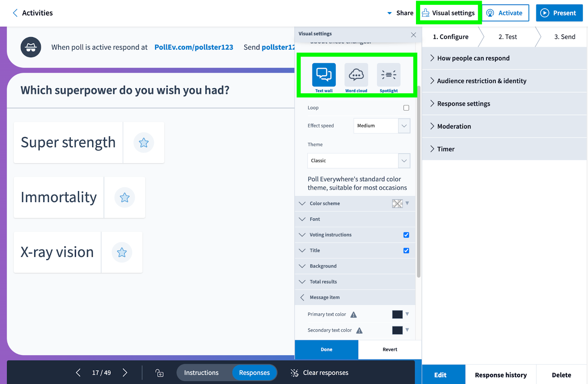Uncheck the Voting instructions checkbox
This screenshot has height=384, width=588.
pyautogui.click(x=406, y=235)
